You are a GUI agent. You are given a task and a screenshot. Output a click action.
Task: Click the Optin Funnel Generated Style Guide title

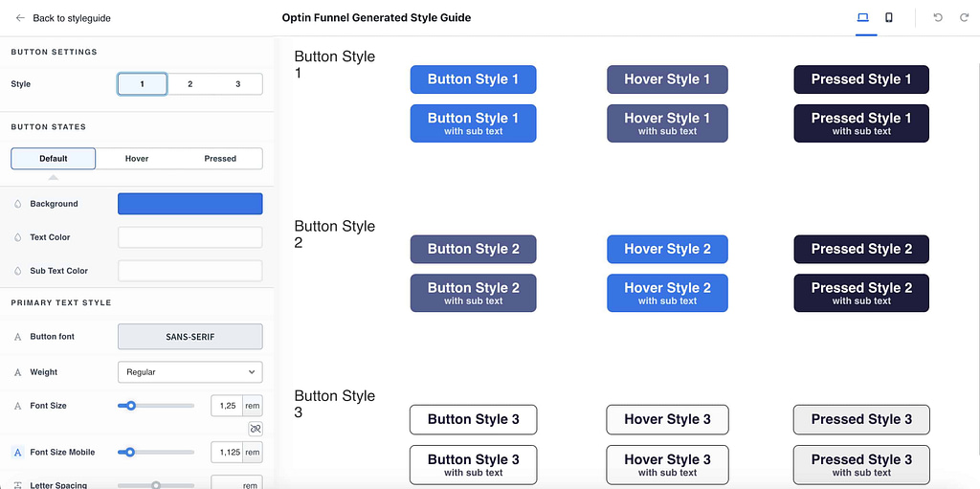click(376, 17)
